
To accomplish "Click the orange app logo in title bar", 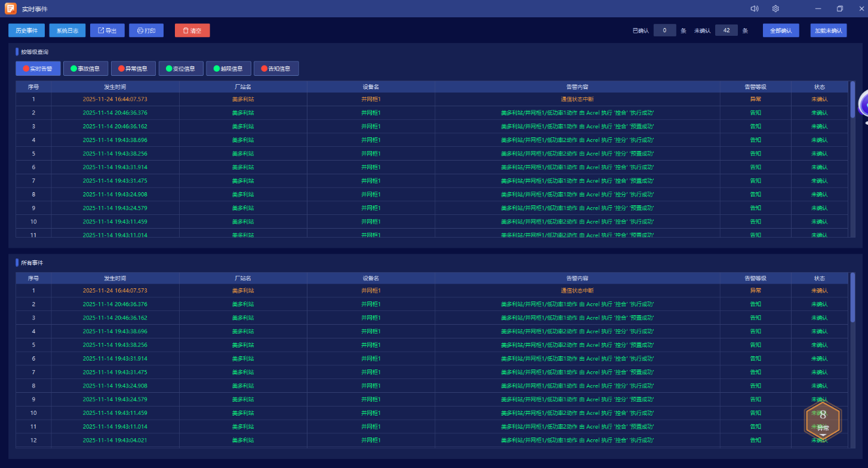I will [10, 8].
